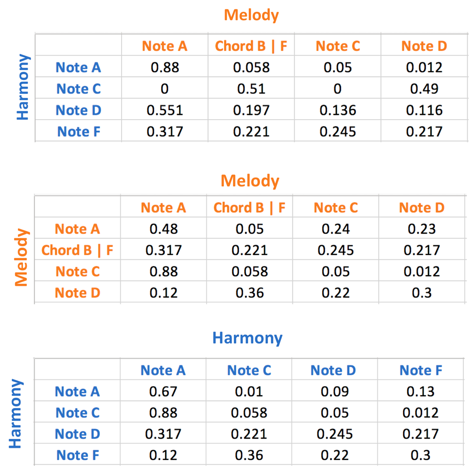Select the orange Chord B | F row header
Screen dimensions: 476x476
[77, 250]
